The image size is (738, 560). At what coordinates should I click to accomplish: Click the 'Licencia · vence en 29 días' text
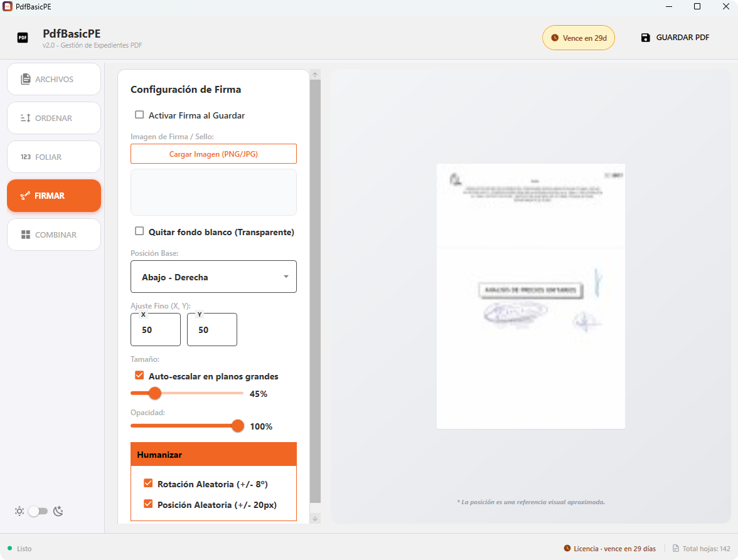point(615,549)
